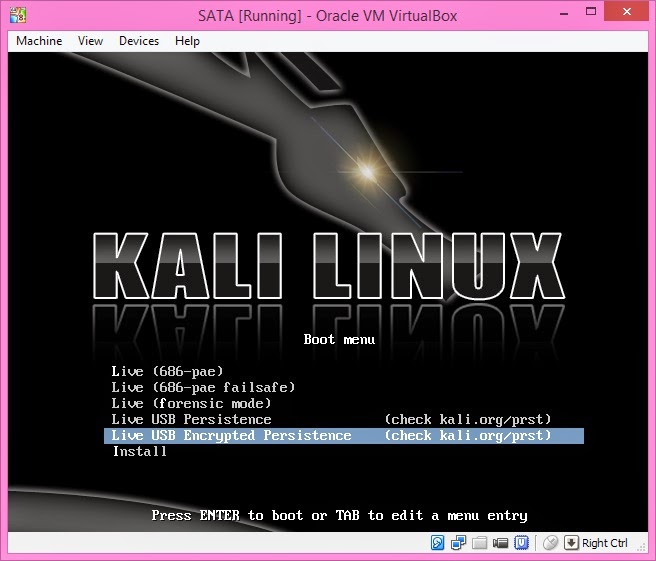Viewport: 656px width, 561px height.
Task: Open the Machine menu
Action: 39,41
